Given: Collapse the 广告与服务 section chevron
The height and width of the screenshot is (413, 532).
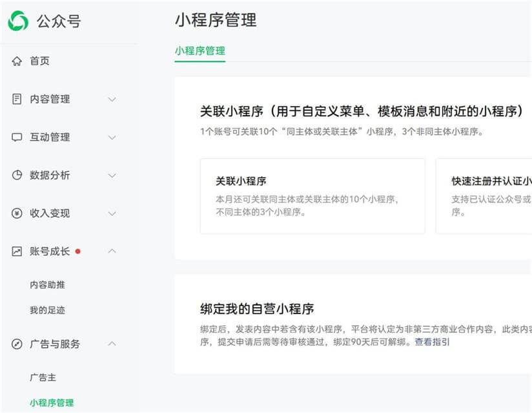Looking at the screenshot, I should (x=112, y=344).
